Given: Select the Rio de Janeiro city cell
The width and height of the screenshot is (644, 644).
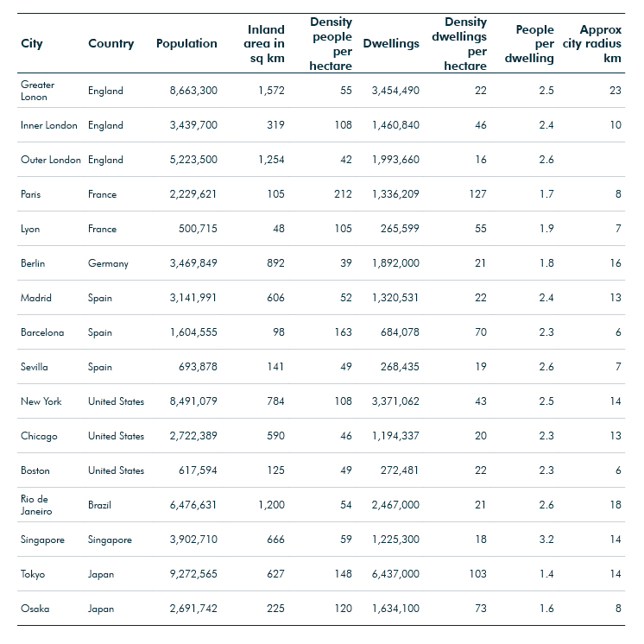Looking at the screenshot, I should [x=36, y=505].
